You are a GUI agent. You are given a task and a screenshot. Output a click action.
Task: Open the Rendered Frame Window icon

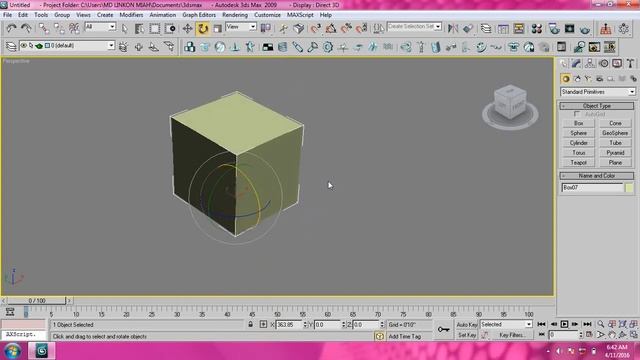pos(569,28)
